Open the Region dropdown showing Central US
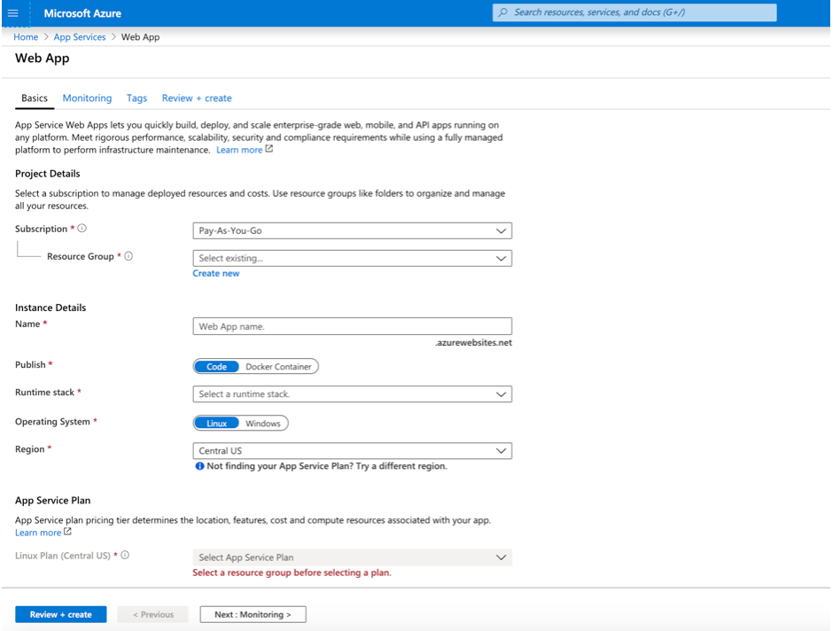This screenshot has width=840, height=631. 352,450
